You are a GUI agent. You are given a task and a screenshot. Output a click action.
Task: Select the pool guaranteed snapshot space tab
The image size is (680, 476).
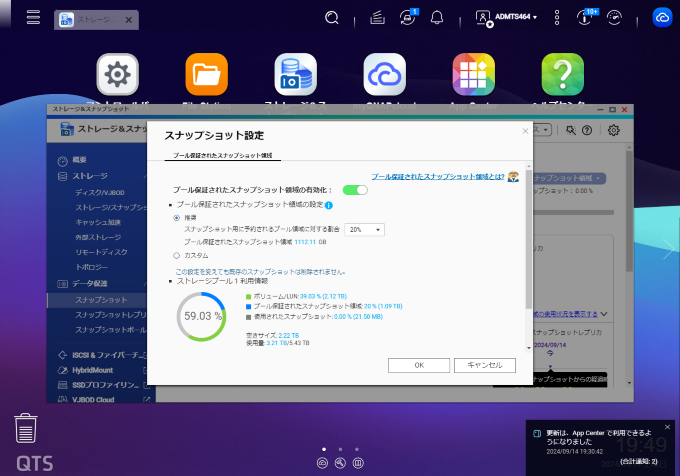point(222,155)
